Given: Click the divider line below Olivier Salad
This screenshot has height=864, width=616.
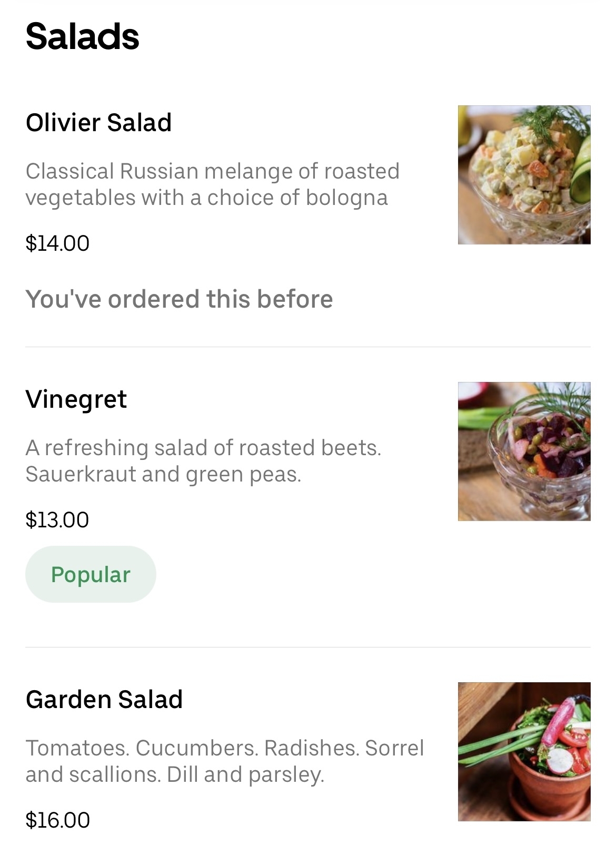Looking at the screenshot, I should click(x=308, y=347).
